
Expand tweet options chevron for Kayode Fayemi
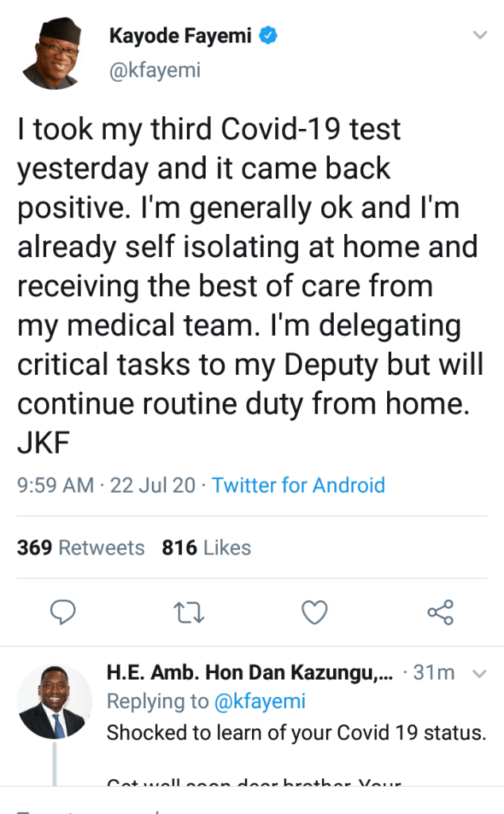479,36
